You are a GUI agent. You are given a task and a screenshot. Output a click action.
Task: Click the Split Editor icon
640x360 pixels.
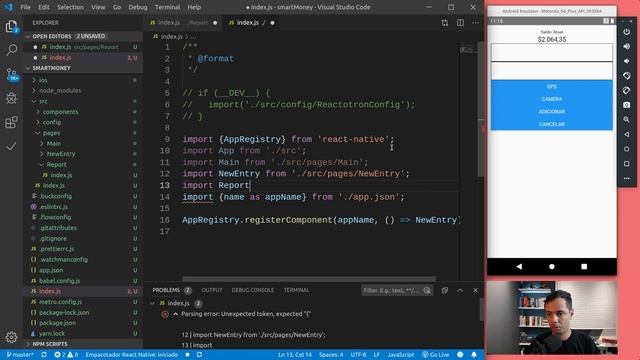[x=460, y=23]
